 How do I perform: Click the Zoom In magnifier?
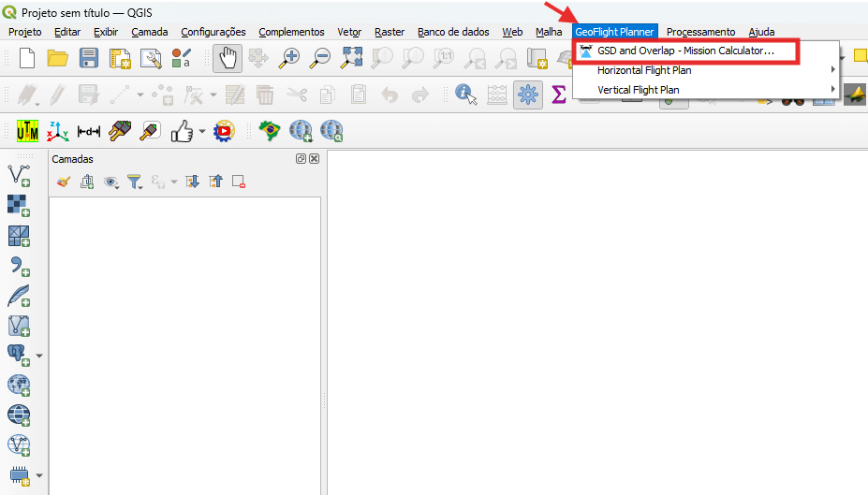(x=289, y=58)
